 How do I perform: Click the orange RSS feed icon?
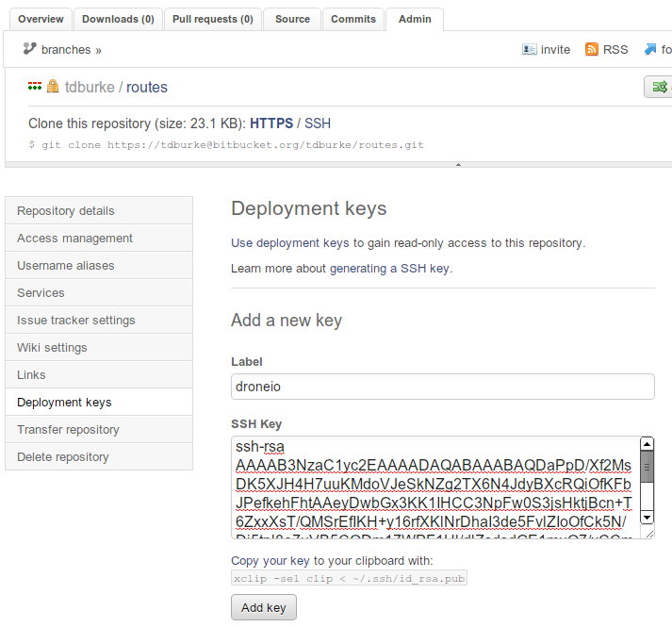pyautogui.click(x=592, y=49)
